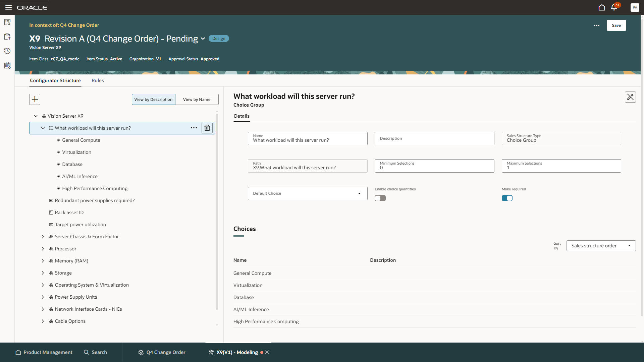Select High Performance Computing choice in tree
644x362 pixels.
click(95, 188)
